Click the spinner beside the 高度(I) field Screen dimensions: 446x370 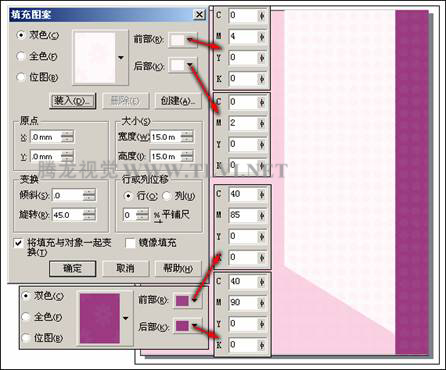point(187,156)
